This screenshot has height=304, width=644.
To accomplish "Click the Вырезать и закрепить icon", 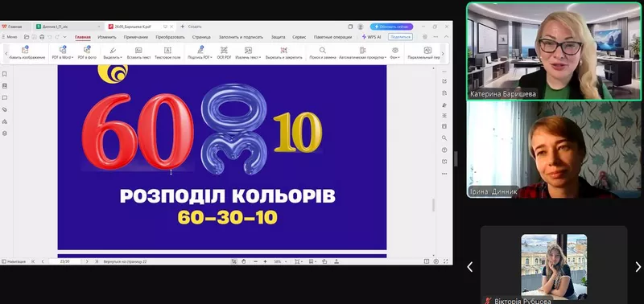I will point(284,50).
